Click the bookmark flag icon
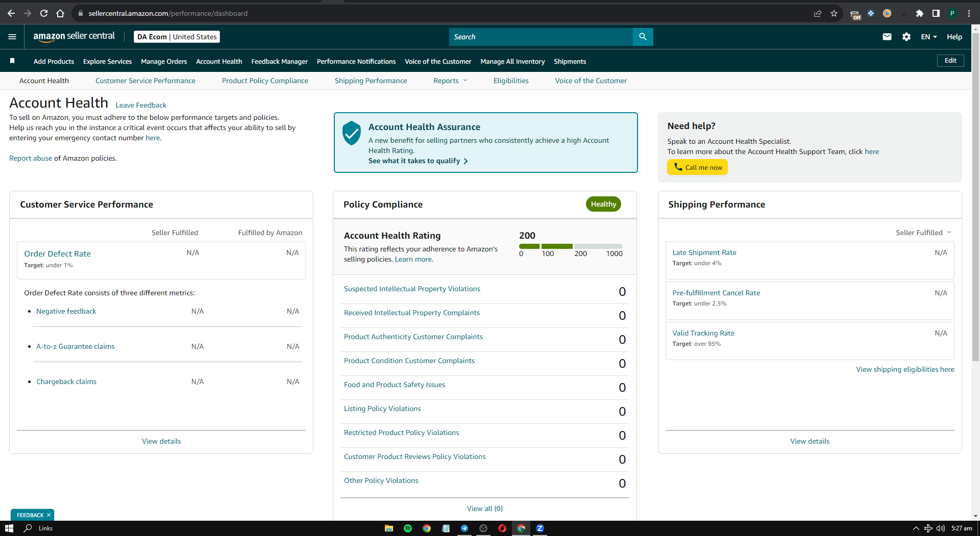The width and height of the screenshot is (980, 536). tap(12, 61)
